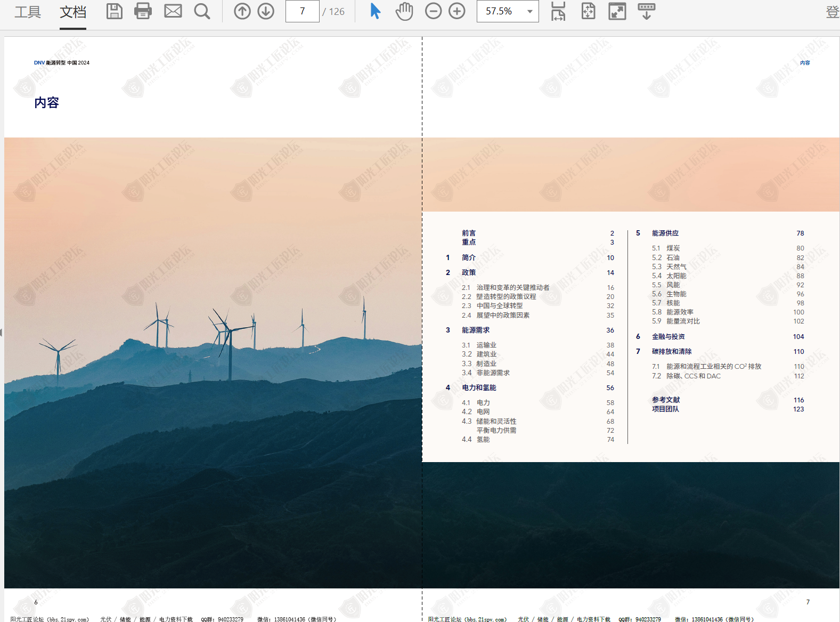Click 5.7 核能 entry

click(666, 303)
